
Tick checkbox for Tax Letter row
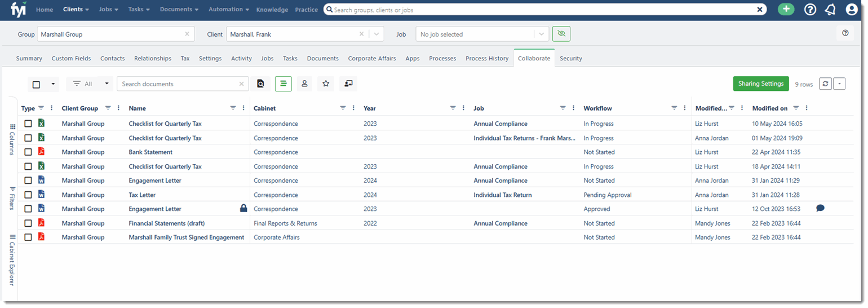tap(28, 195)
